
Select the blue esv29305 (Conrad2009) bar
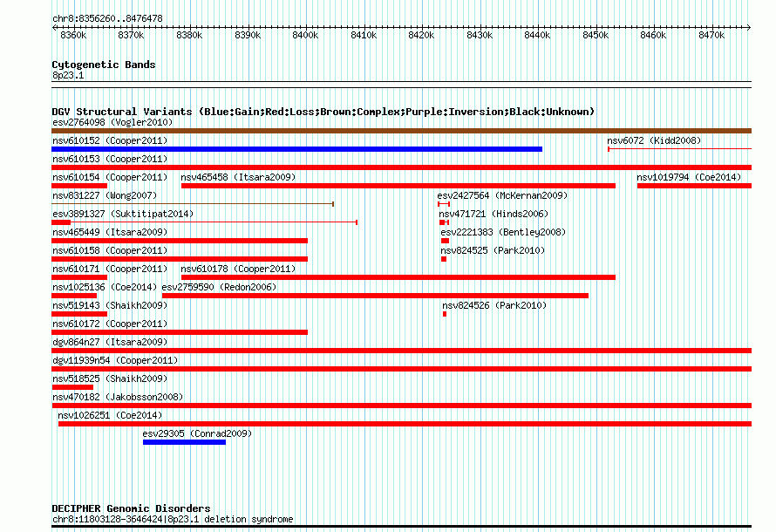184,442
